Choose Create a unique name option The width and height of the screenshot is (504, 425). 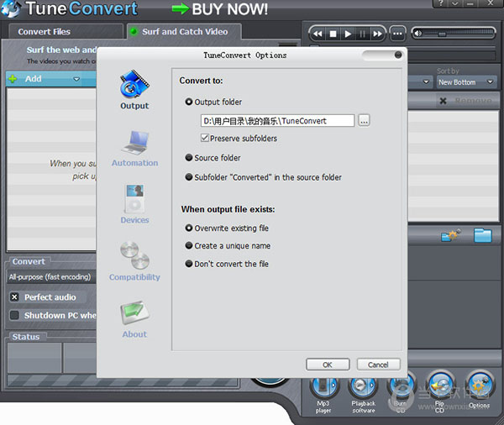(228, 245)
